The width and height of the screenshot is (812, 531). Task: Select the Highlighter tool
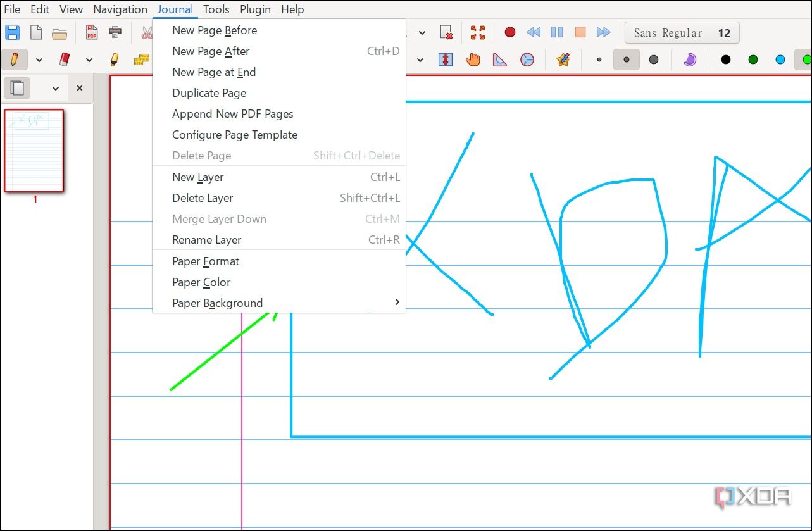(x=115, y=59)
